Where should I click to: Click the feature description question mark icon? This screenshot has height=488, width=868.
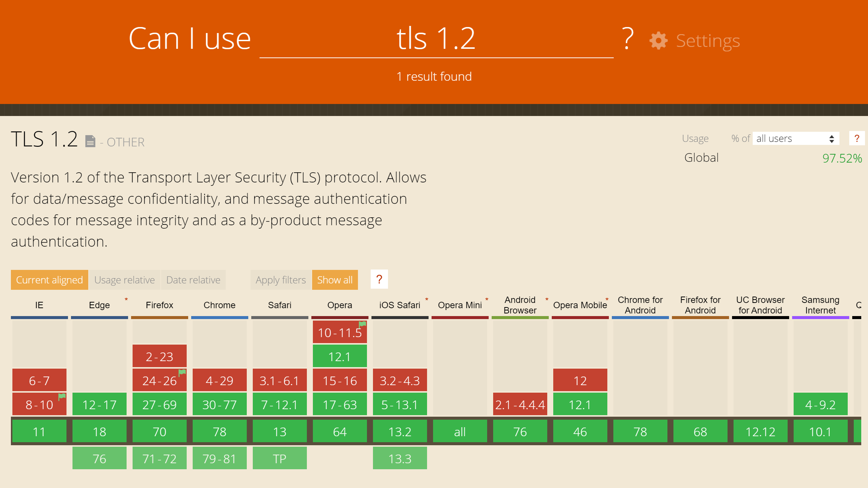tap(379, 279)
